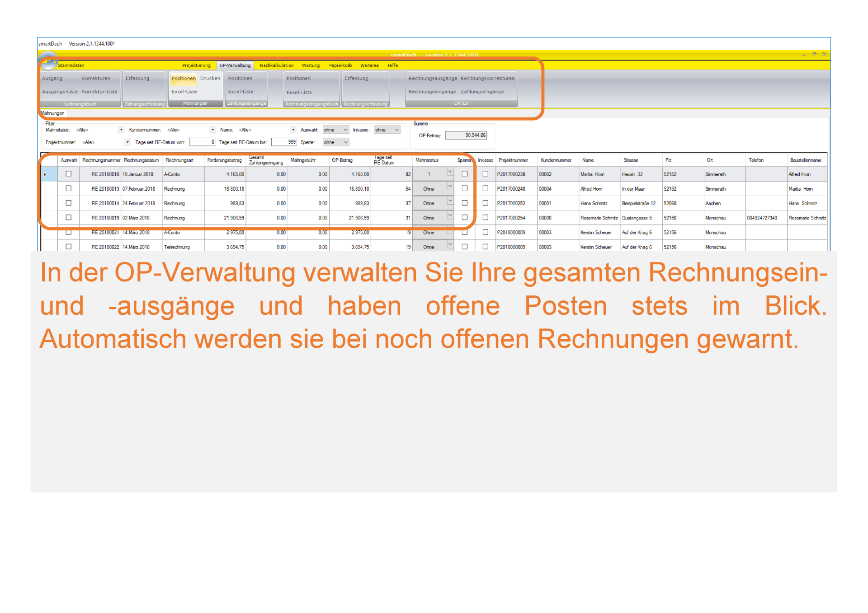Click DATEV Zahlungseingänge button
Viewport: 868px width, 613px height.
482,92
